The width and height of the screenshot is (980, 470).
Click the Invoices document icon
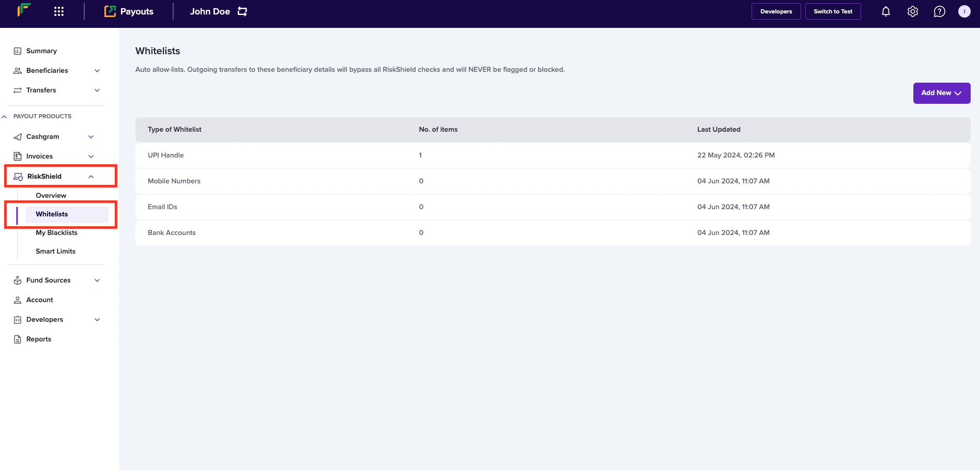click(x=18, y=156)
